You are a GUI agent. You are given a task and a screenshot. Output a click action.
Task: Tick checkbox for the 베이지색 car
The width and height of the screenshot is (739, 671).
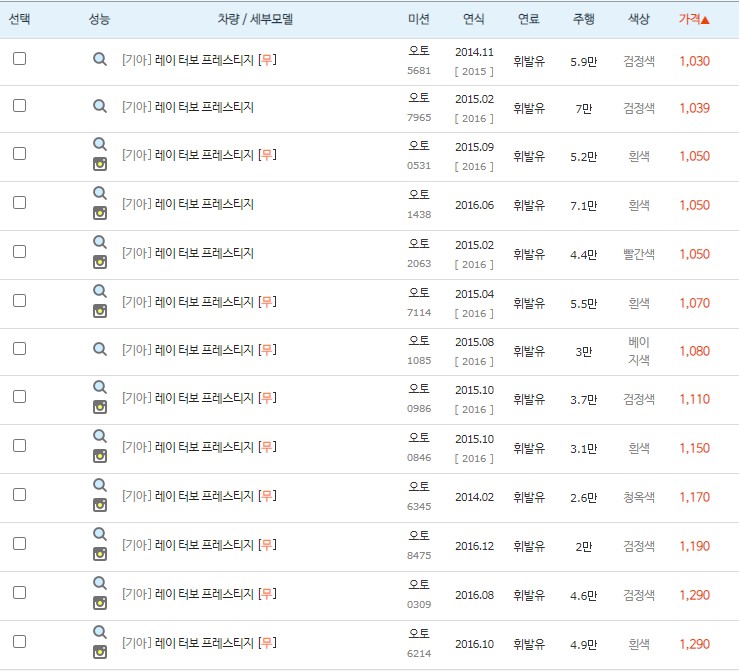[19, 349]
